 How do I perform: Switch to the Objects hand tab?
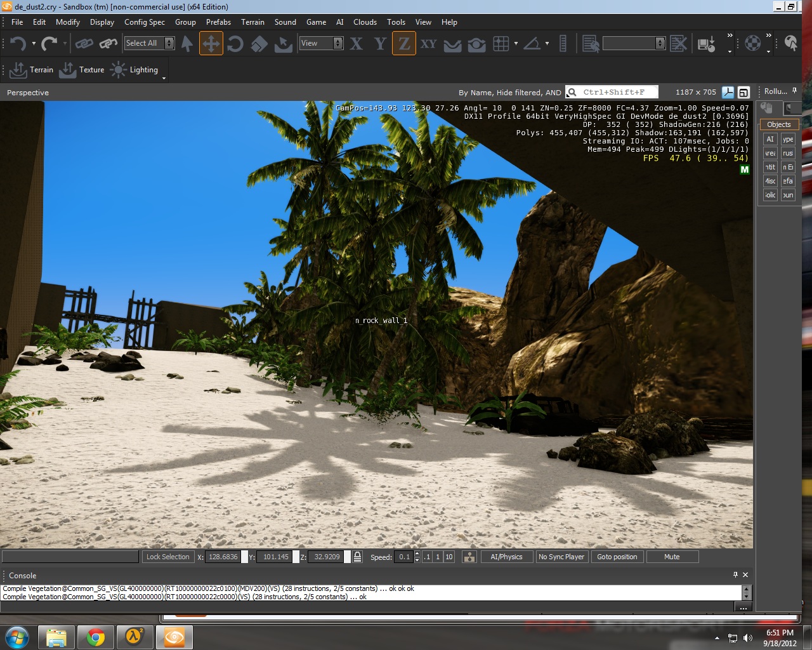768,108
